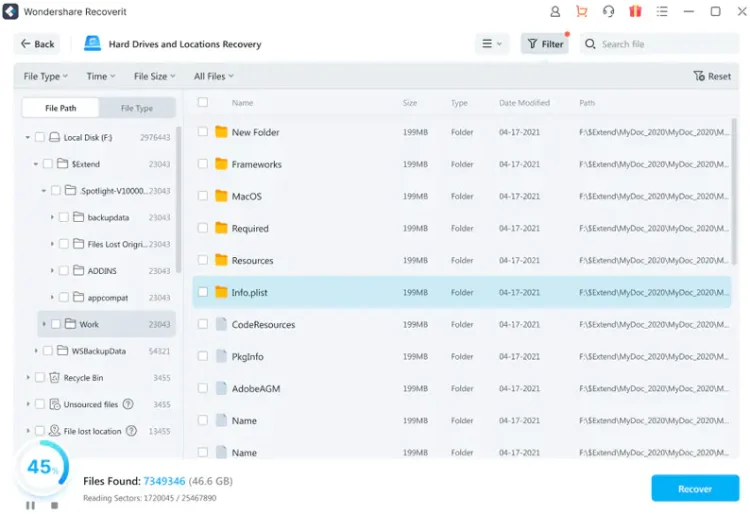Check the Recycle Bin checkbox
The height and width of the screenshot is (514, 750).
click(x=40, y=378)
